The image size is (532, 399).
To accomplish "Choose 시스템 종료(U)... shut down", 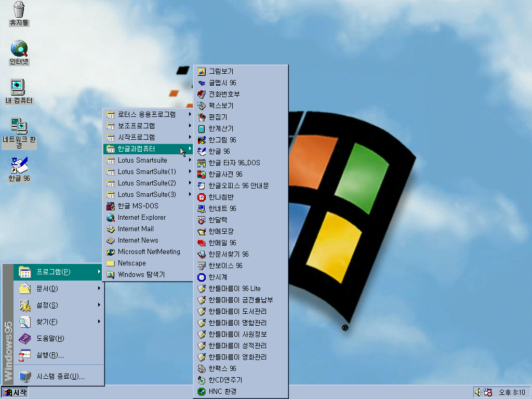I will tap(58, 376).
